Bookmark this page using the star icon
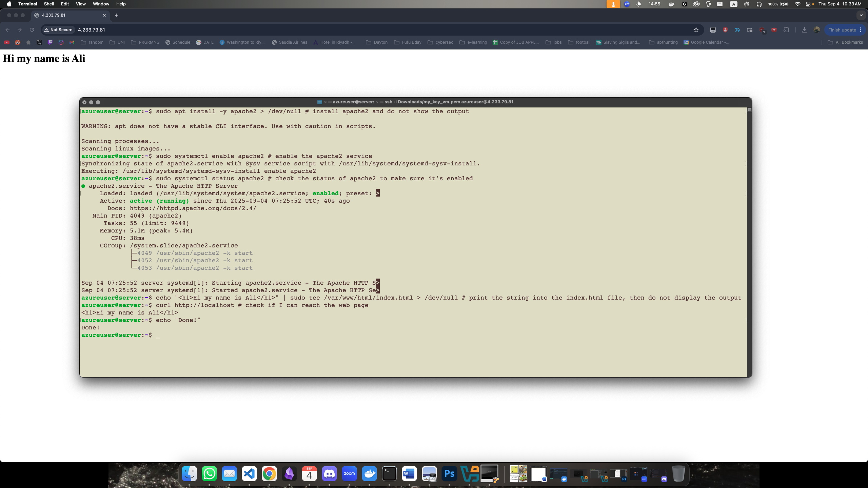Viewport: 868px width, 488px height. point(696,30)
